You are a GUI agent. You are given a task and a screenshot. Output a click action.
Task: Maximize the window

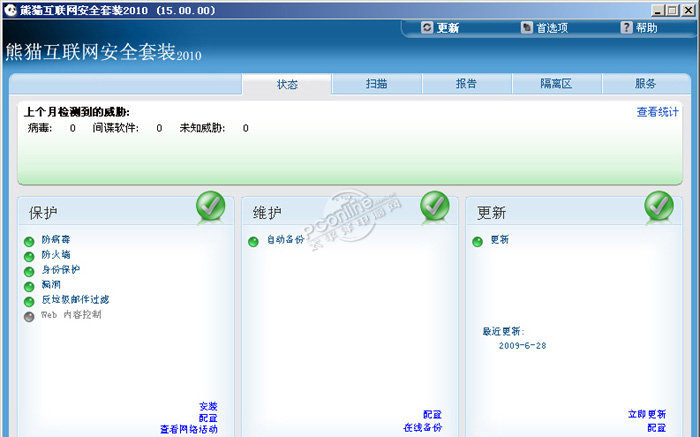(672, 10)
